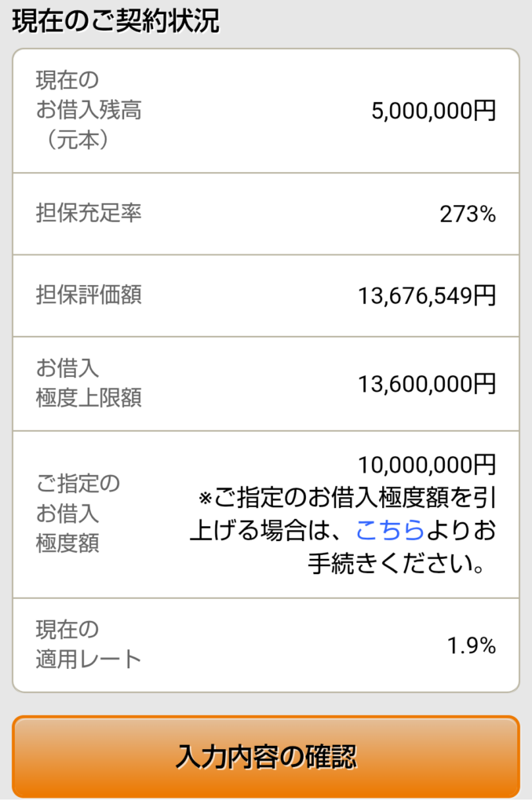The width and height of the screenshot is (532, 804).
Task: Select the 13,600,000円 value
Action: pos(427,383)
